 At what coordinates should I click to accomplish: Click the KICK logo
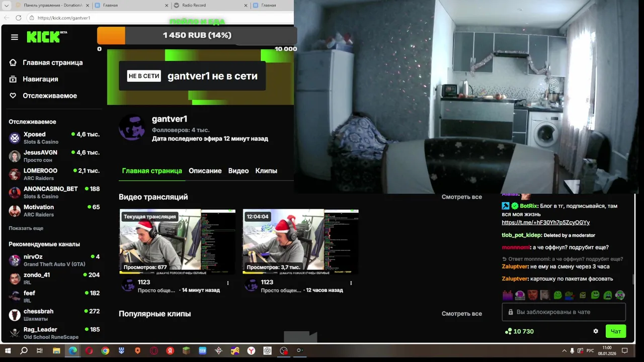[x=46, y=37]
